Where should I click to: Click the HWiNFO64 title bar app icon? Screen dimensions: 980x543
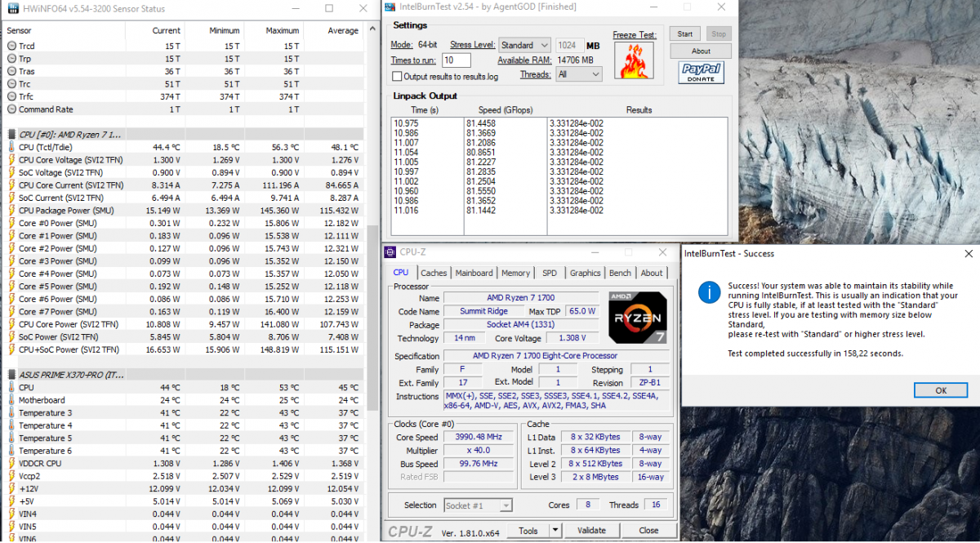click(x=11, y=9)
